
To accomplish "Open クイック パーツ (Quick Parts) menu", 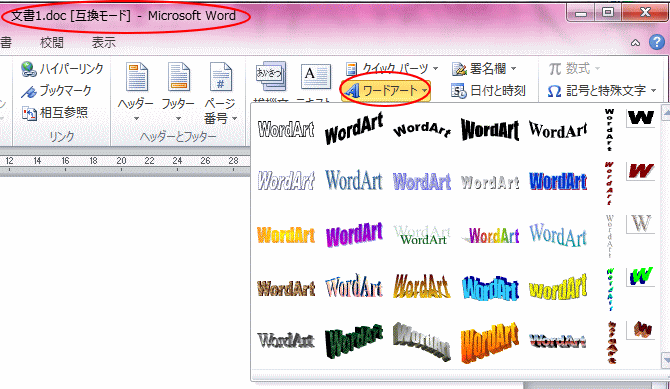I will pos(392,68).
